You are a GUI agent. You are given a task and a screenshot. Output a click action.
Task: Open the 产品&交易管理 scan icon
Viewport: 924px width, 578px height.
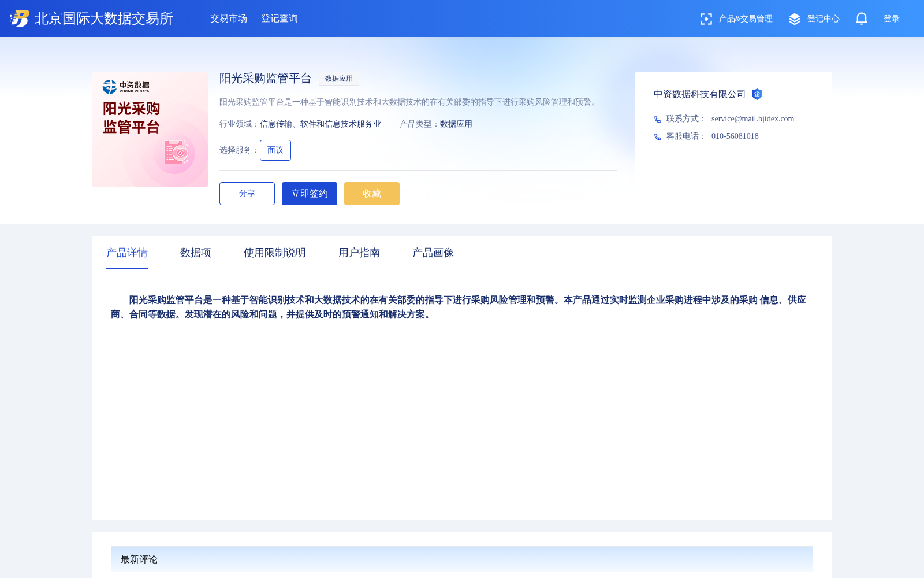706,19
